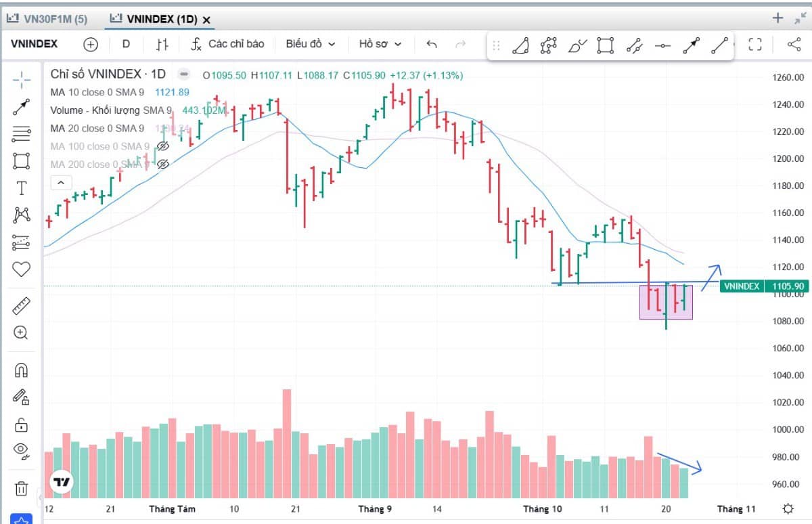Toggle stay-in-drawing-mode pencil lock

(x=22, y=397)
